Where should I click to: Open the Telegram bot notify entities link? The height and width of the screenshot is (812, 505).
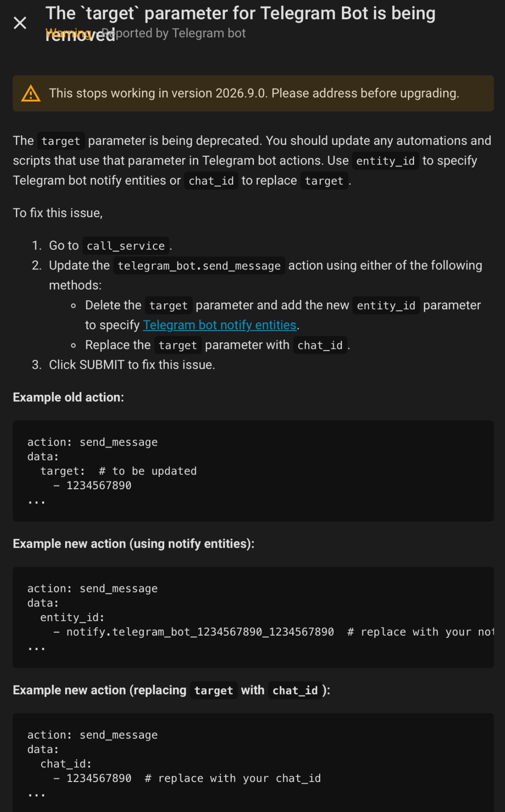pos(219,325)
